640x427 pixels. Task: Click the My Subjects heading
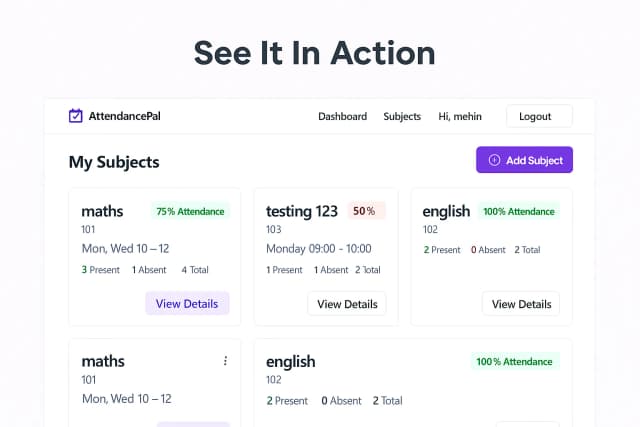pyautogui.click(x=113, y=161)
